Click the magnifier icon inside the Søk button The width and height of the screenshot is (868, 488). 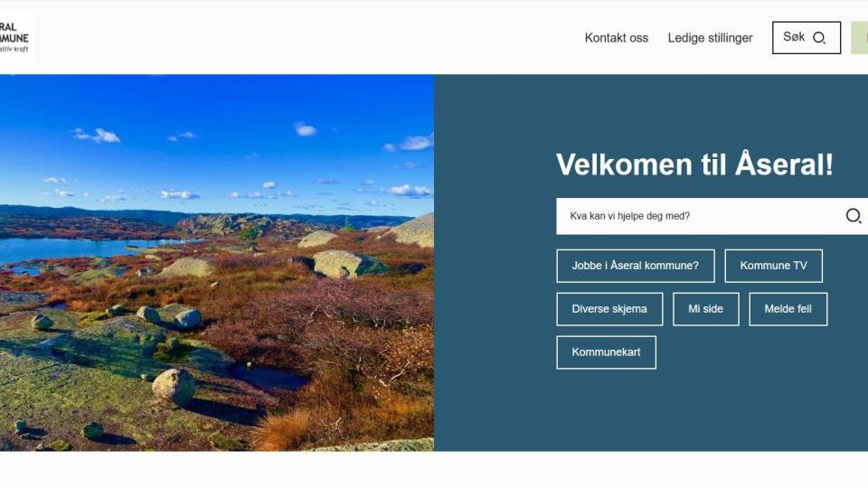(819, 38)
